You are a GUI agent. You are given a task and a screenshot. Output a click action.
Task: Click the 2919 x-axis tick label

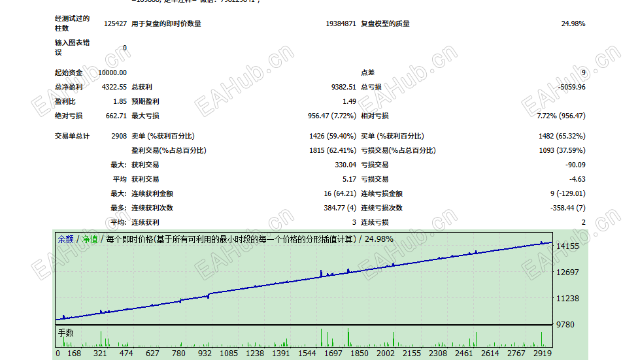point(543,354)
